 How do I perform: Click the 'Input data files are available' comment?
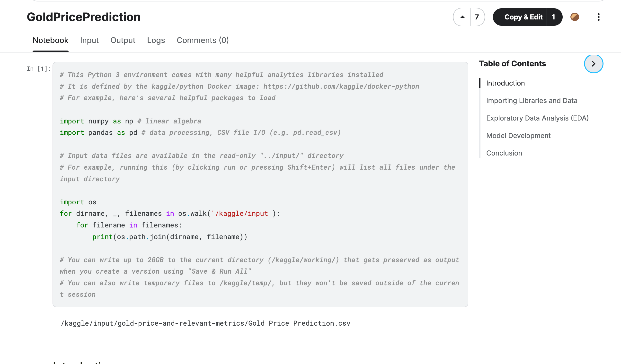tap(202, 156)
